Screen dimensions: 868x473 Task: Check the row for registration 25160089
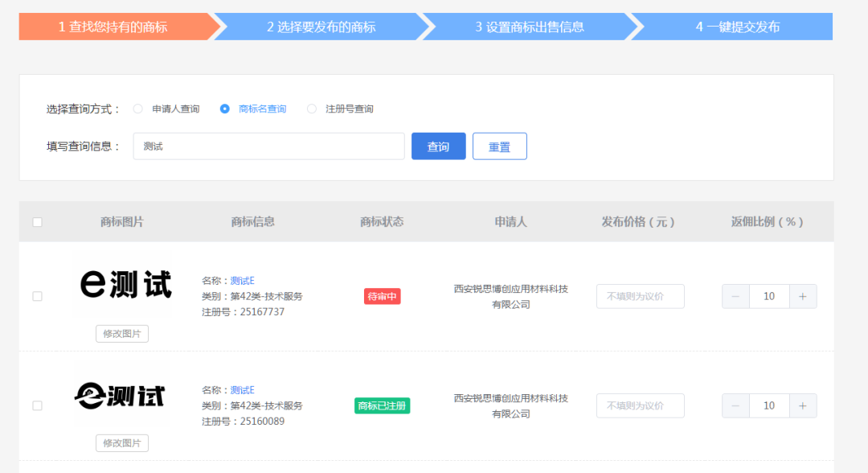point(37,405)
